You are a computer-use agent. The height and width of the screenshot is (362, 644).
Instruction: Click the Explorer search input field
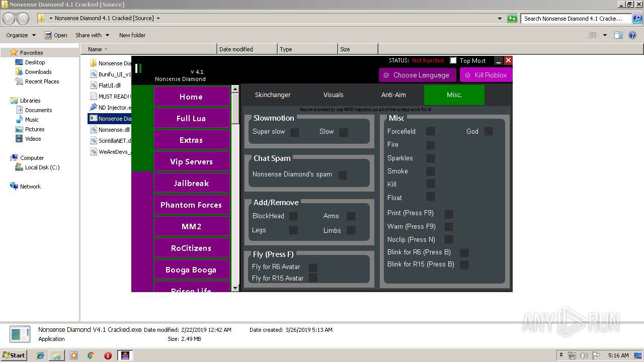click(577, 19)
